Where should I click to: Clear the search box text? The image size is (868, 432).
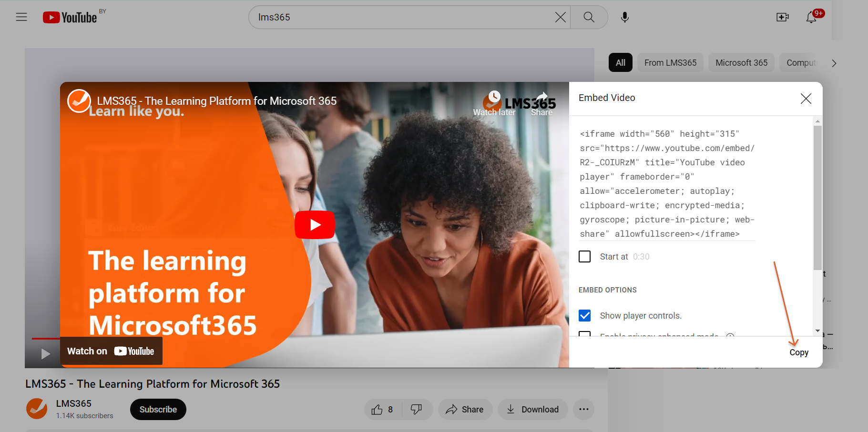coord(560,18)
